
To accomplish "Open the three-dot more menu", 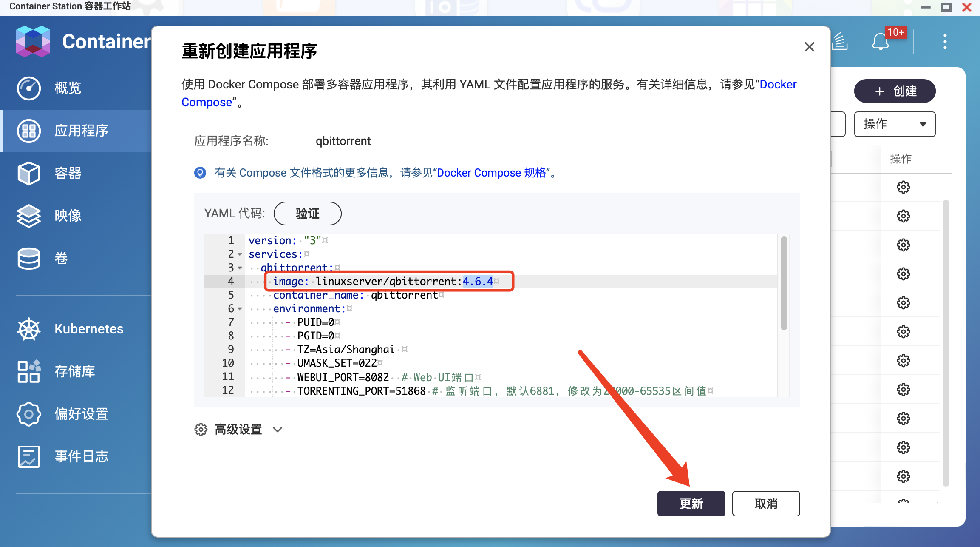I will [x=945, y=42].
